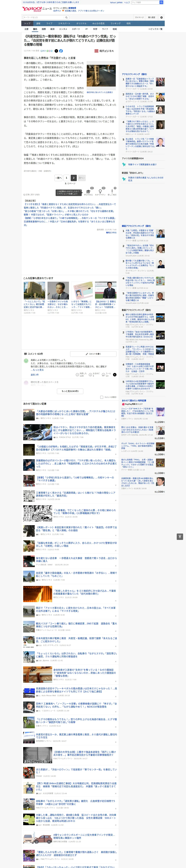Viewport: 186px width, 868px height.
Task: Open マイページ link
Action: [139, 18]
